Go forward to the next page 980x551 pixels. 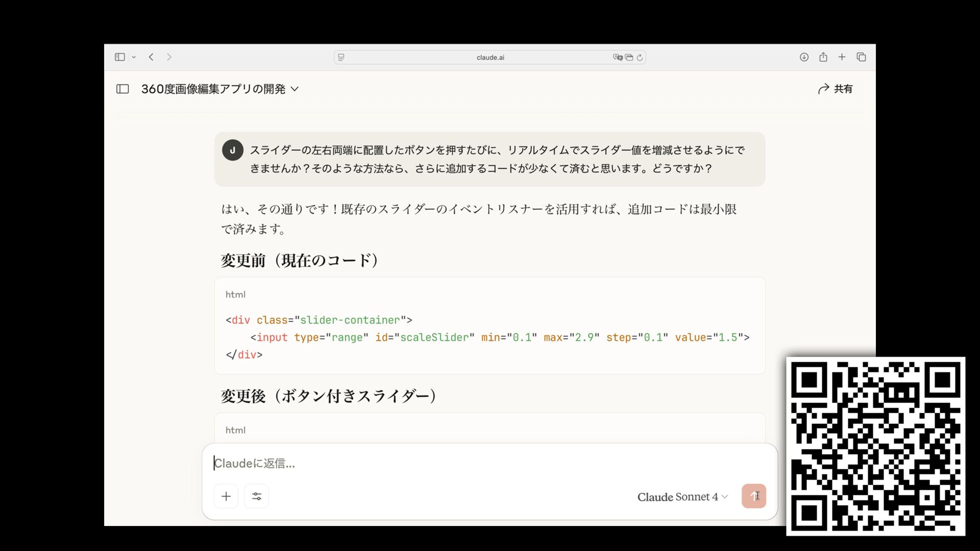click(169, 57)
